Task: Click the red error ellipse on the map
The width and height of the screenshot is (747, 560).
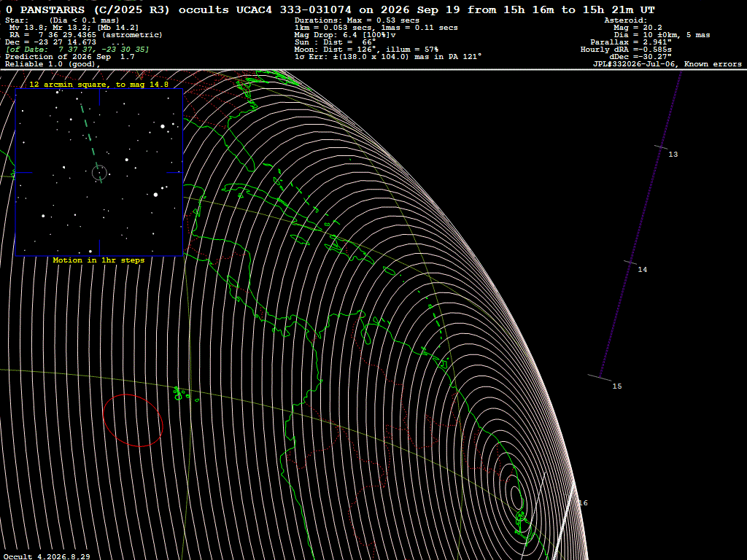Action: click(x=133, y=421)
